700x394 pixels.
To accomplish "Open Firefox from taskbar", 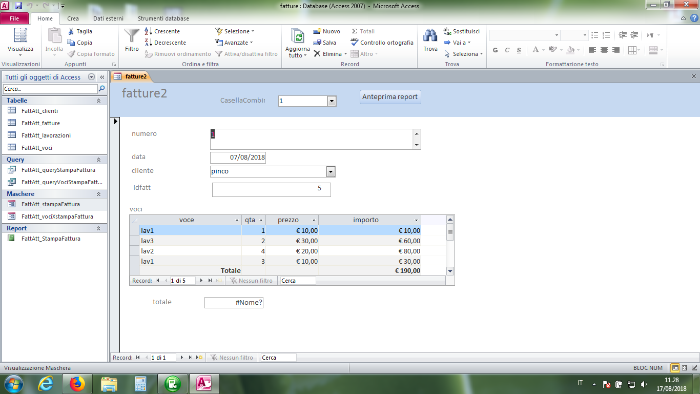I will pyautogui.click(x=77, y=384).
